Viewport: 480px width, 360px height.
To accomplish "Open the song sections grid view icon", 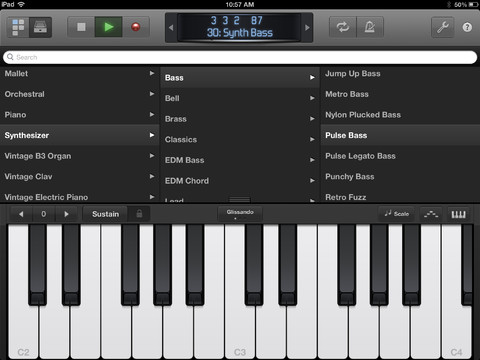I will (18, 27).
